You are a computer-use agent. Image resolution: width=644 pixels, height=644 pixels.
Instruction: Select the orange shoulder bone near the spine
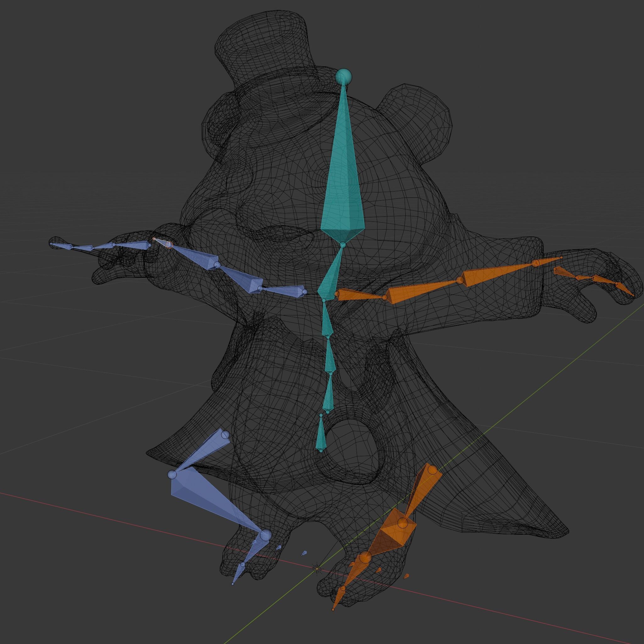360,294
